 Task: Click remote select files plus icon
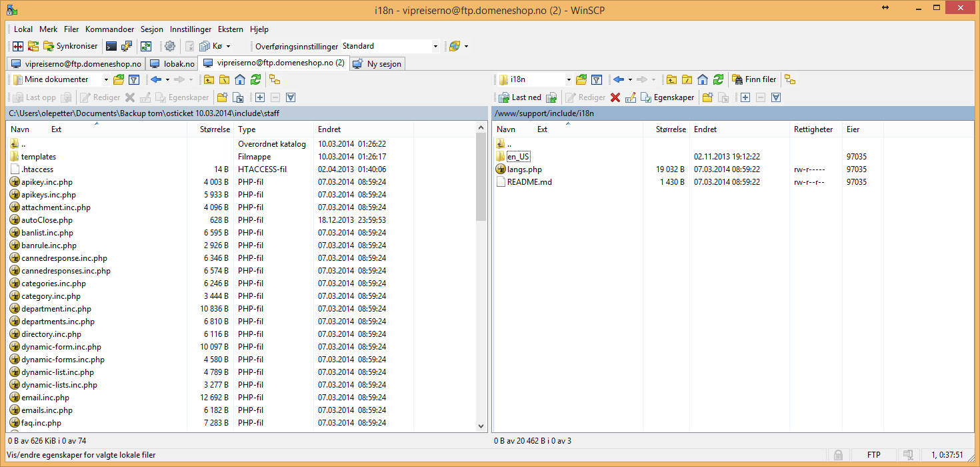[x=745, y=97]
